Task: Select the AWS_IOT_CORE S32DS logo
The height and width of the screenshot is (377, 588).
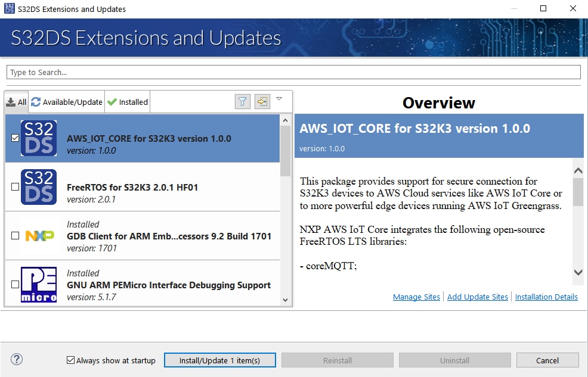Action: point(39,138)
